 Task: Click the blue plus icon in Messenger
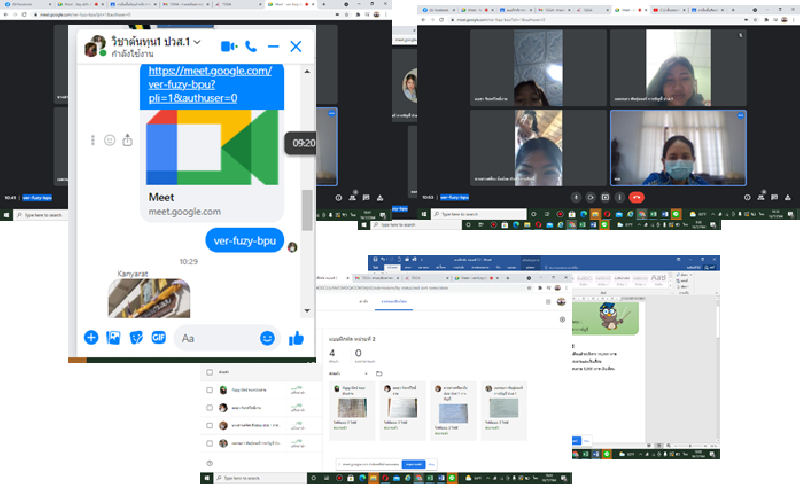point(91,338)
